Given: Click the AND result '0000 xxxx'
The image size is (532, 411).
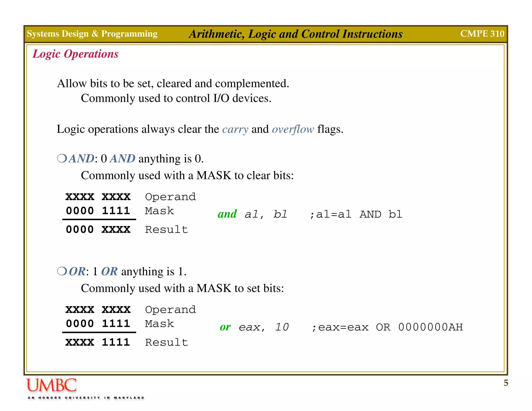Looking at the screenshot, I should click(98, 229).
